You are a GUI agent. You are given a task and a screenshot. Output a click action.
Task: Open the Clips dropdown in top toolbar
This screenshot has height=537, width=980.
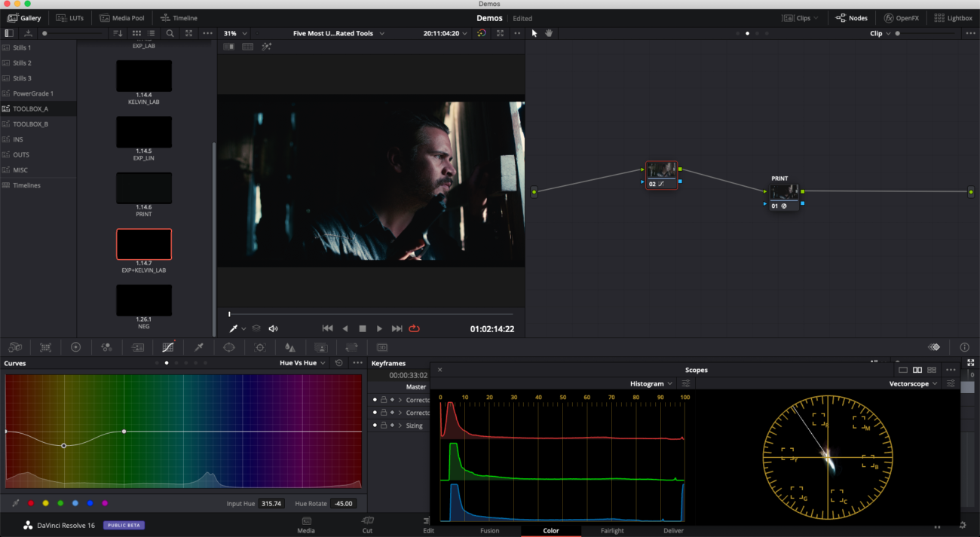pyautogui.click(x=800, y=18)
